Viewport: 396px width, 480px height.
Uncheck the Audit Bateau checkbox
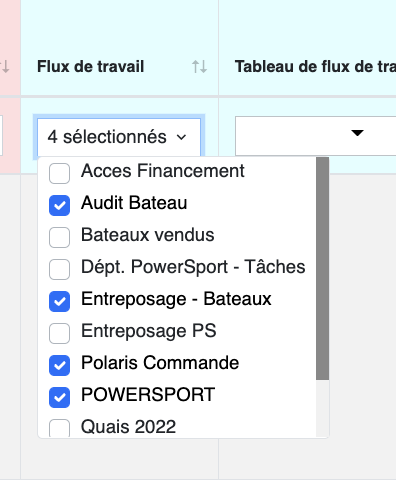point(59,205)
